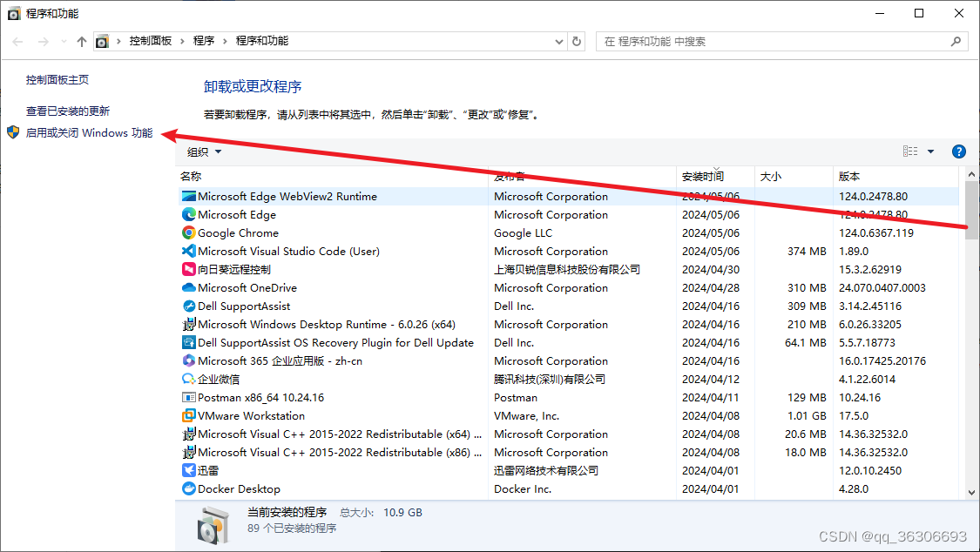Open the 查看已安装的更新 link
The image size is (980, 552).
(67, 111)
